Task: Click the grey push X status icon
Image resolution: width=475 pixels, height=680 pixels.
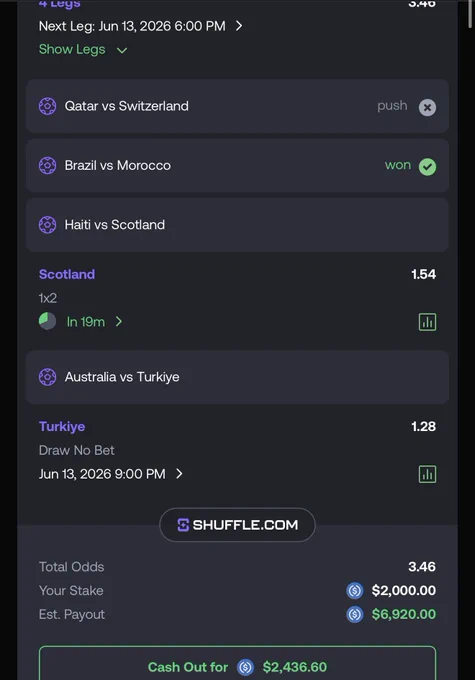Action: [427, 107]
